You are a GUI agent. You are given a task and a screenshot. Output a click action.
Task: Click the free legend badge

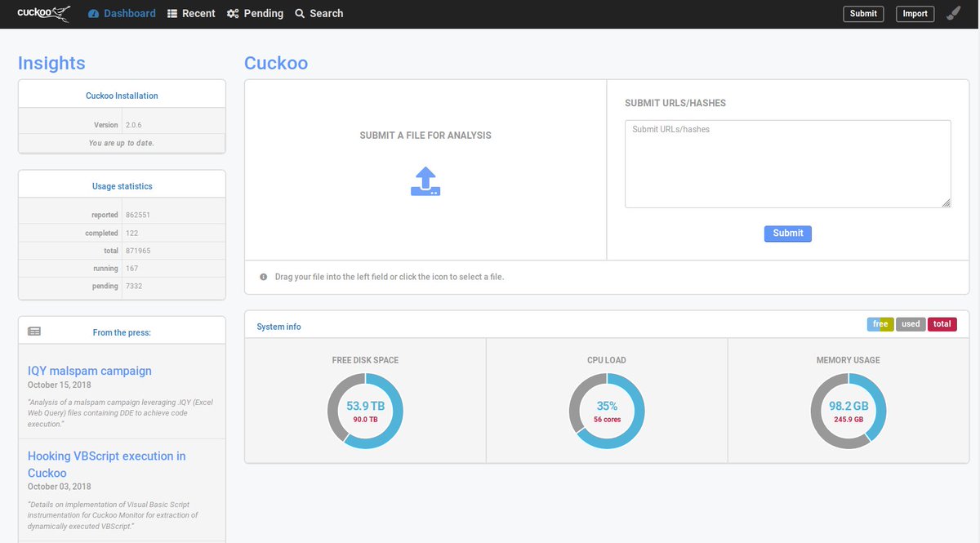click(880, 324)
